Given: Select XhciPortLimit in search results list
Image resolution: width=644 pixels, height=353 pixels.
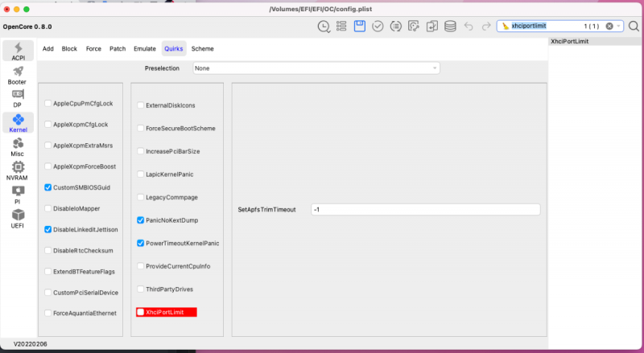Looking at the screenshot, I should pos(595,42).
